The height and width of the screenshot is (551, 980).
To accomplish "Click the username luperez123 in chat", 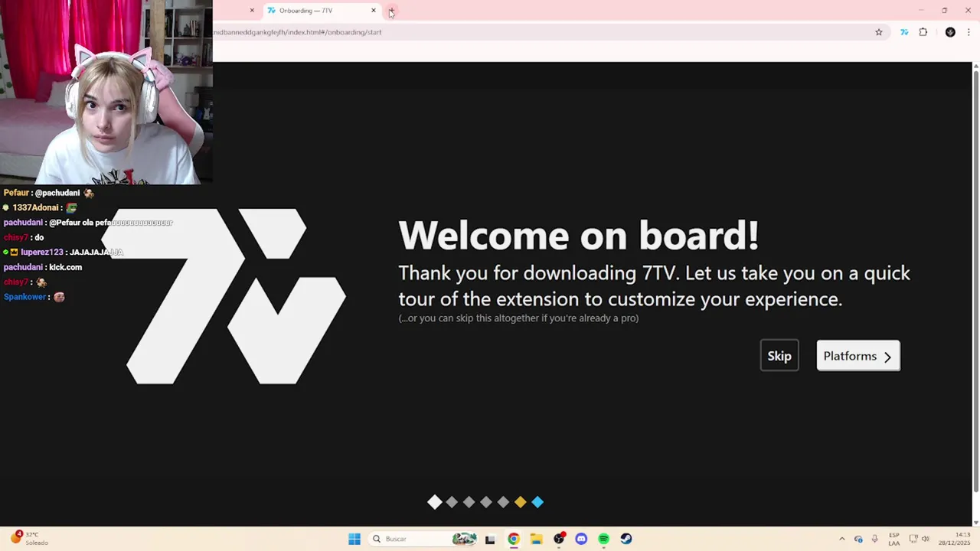I will coord(42,252).
